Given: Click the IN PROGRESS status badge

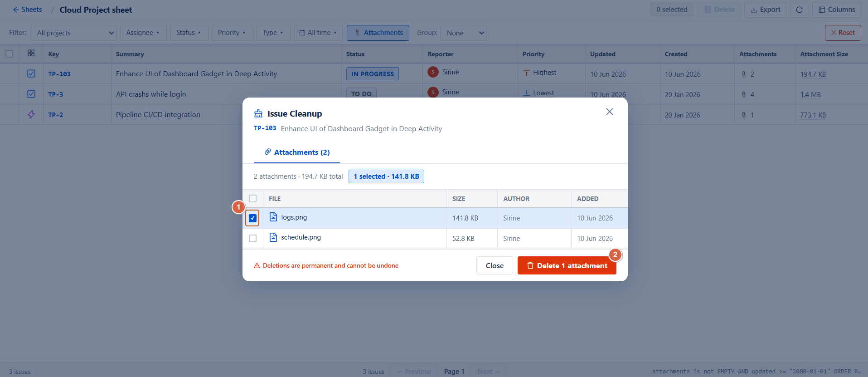Looking at the screenshot, I should pyautogui.click(x=373, y=74).
